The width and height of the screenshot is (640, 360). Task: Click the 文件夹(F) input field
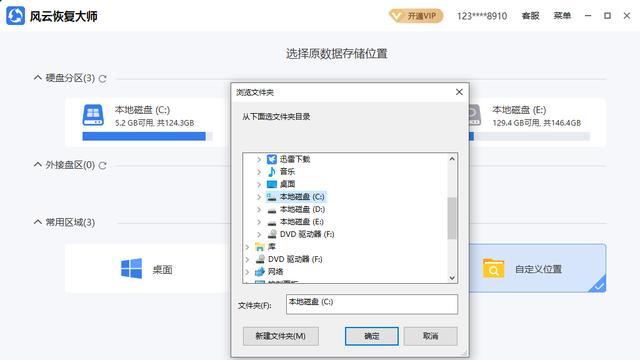point(372,304)
